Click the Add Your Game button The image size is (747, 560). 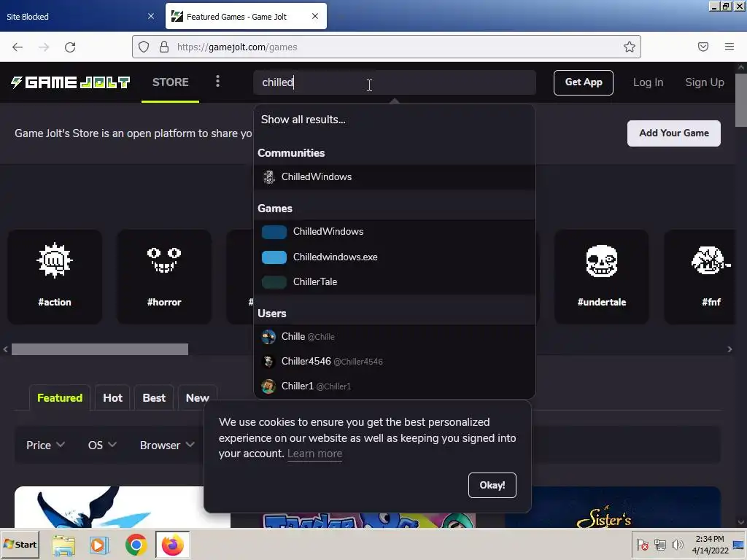tap(673, 133)
